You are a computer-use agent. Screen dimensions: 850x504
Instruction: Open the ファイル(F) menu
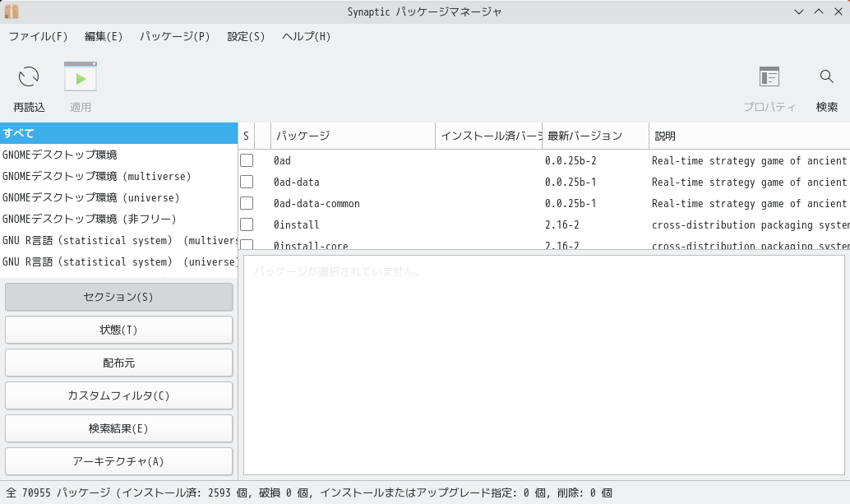(38, 36)
